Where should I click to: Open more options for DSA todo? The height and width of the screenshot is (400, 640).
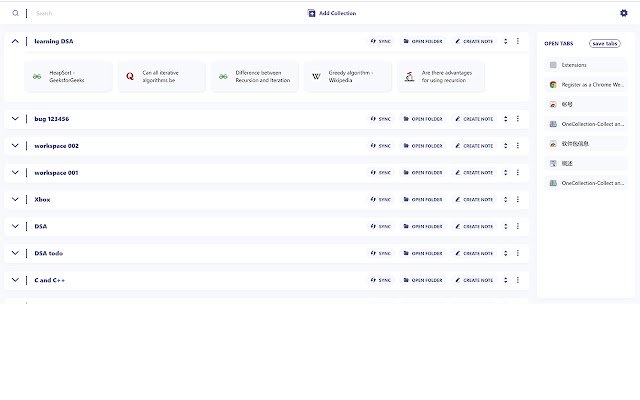pyautogui.click(x=518, y=253)
